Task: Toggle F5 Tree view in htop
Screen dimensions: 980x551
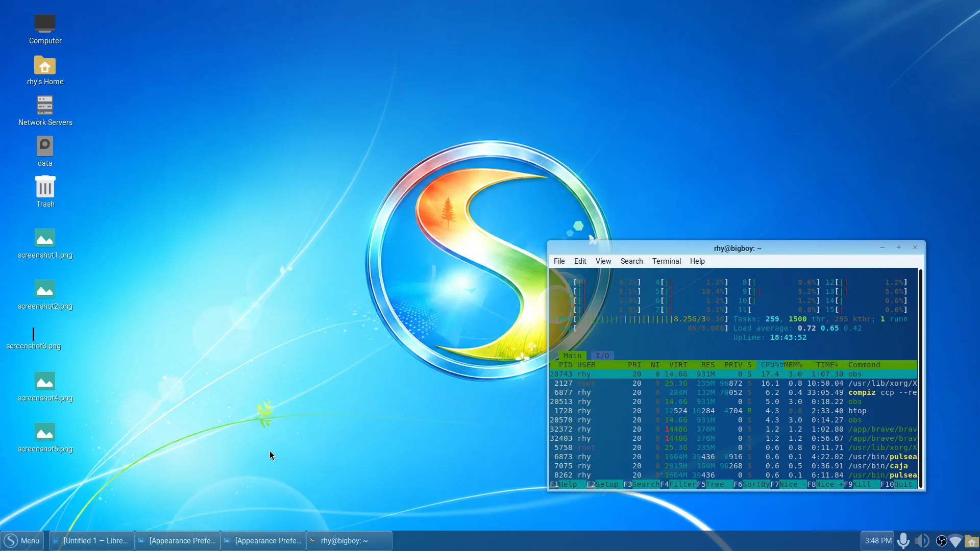Action: pos(715,484)
